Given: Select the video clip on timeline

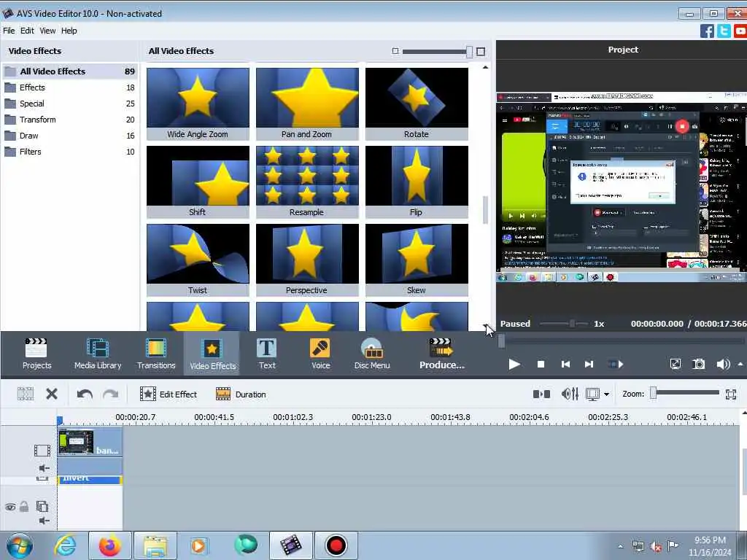Looking at the screenshot, I should click(90, 442).
